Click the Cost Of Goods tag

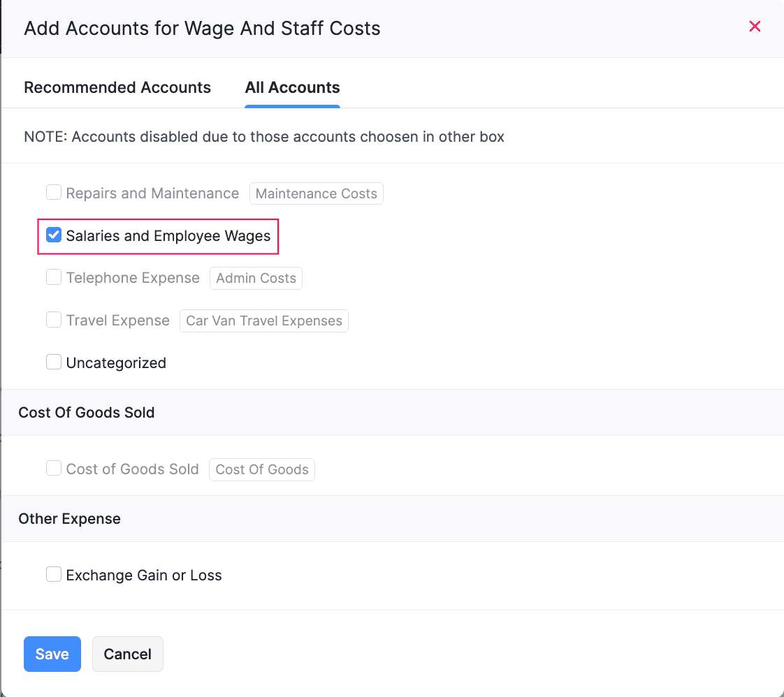click(x=262, y=469)
